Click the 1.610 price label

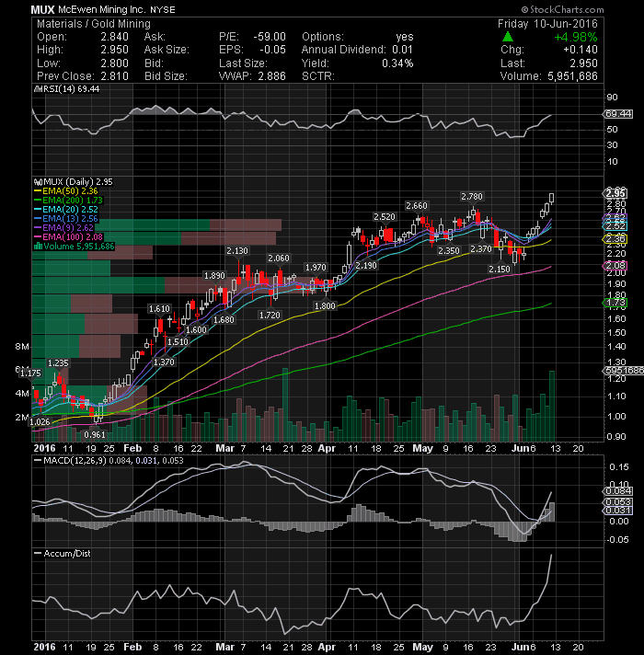point(159,309)
